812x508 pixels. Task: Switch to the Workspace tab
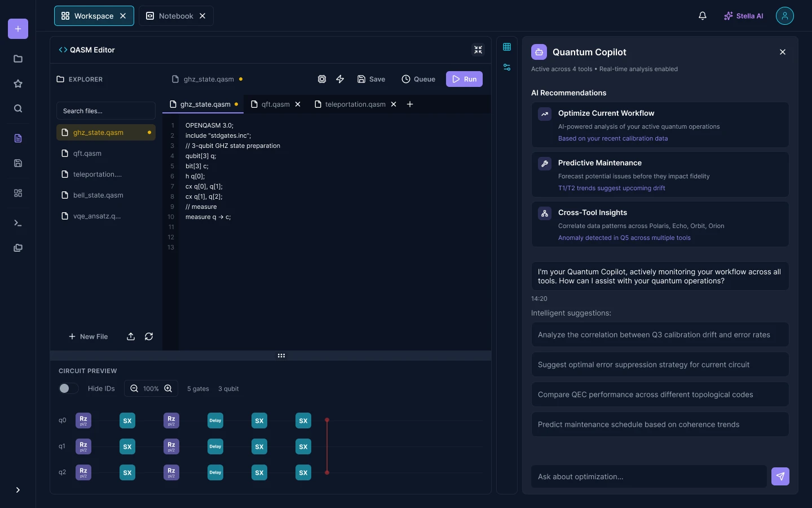[x=94, y=16]
